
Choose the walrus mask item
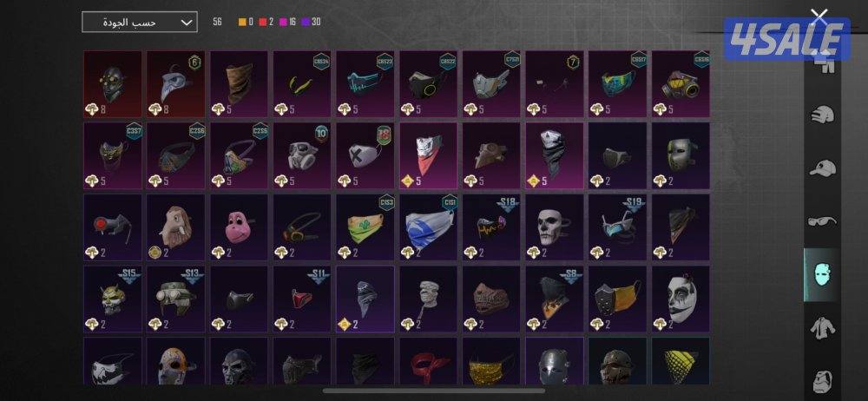point(175,227)
